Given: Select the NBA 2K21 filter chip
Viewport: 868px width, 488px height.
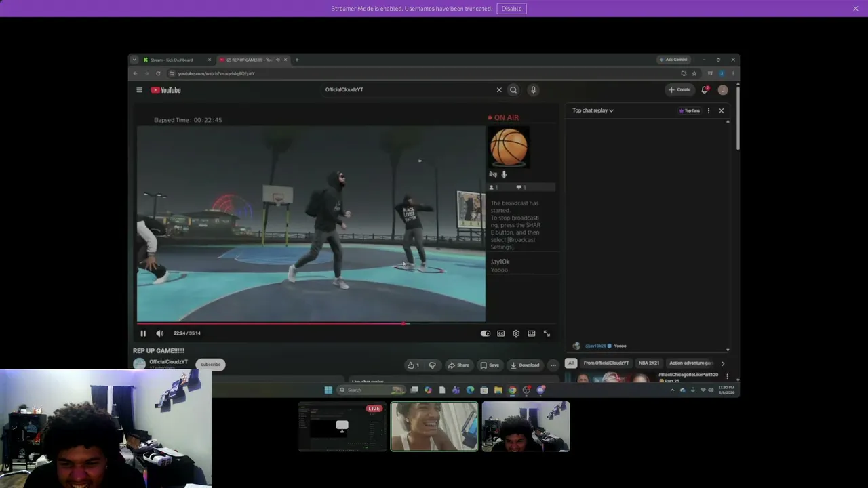Looking at the screenshot, I should 649,363.
